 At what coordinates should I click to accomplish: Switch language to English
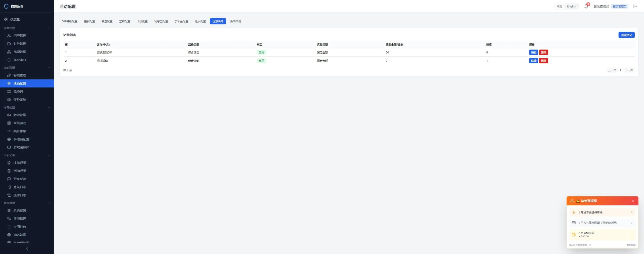[x=572, y=7]
